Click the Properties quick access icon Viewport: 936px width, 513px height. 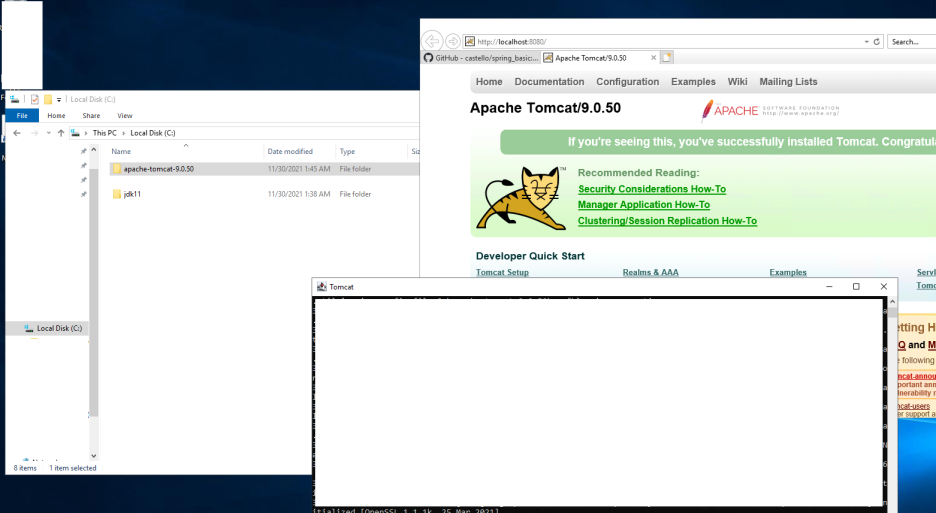coord(35,99)
